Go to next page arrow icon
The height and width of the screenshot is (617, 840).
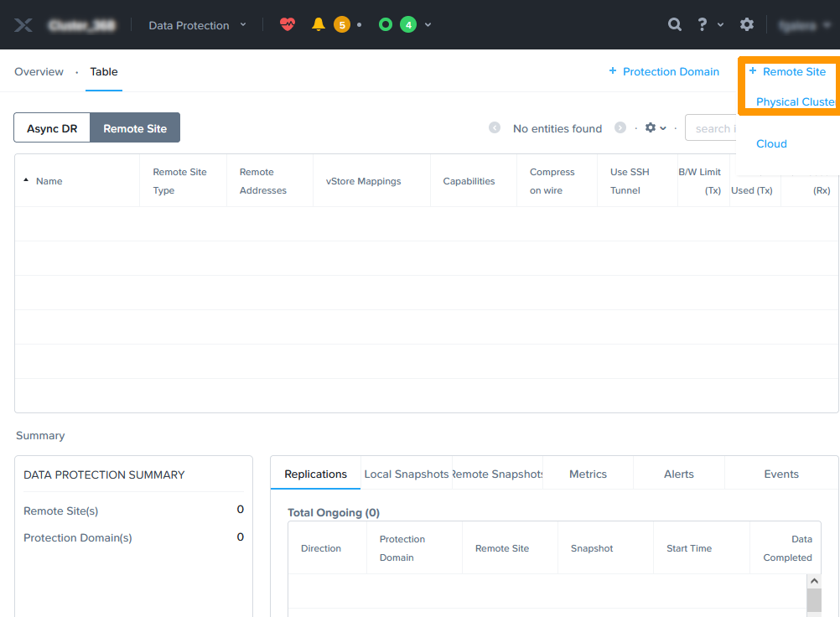coord(620,128)
